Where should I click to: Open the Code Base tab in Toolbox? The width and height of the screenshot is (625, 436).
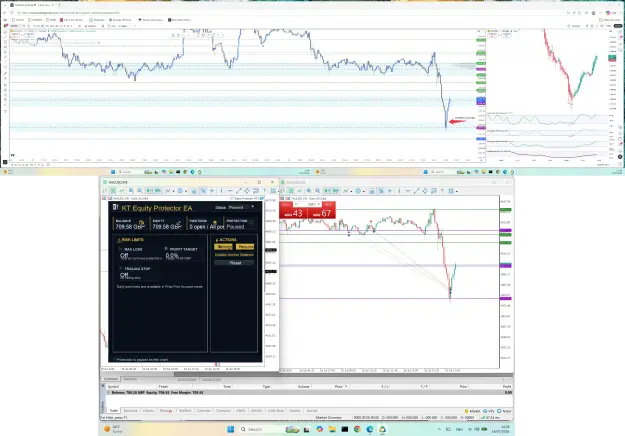coord(275,410)
